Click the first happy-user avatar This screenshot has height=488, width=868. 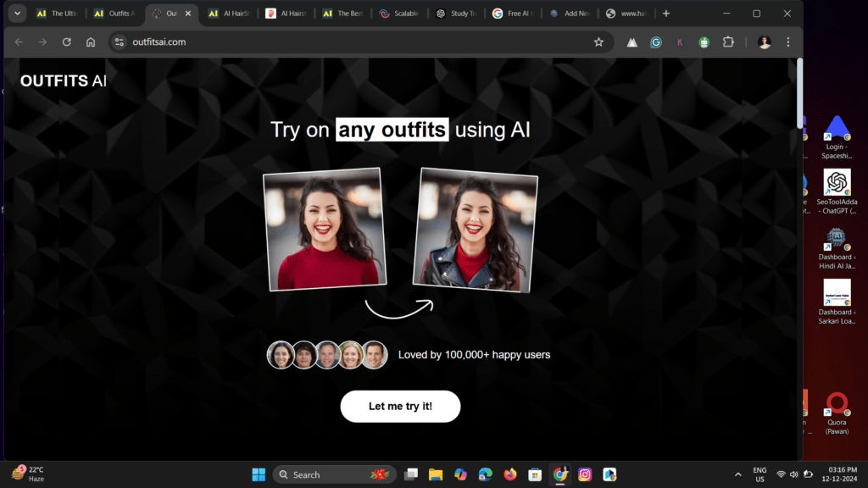[x=281, y=355]
